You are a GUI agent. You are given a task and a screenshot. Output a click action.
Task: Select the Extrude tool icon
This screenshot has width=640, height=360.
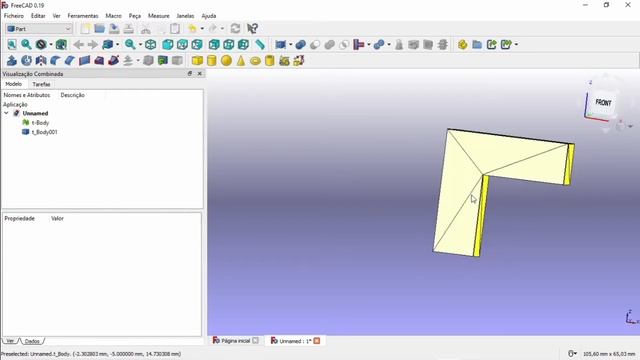point(12,61)
